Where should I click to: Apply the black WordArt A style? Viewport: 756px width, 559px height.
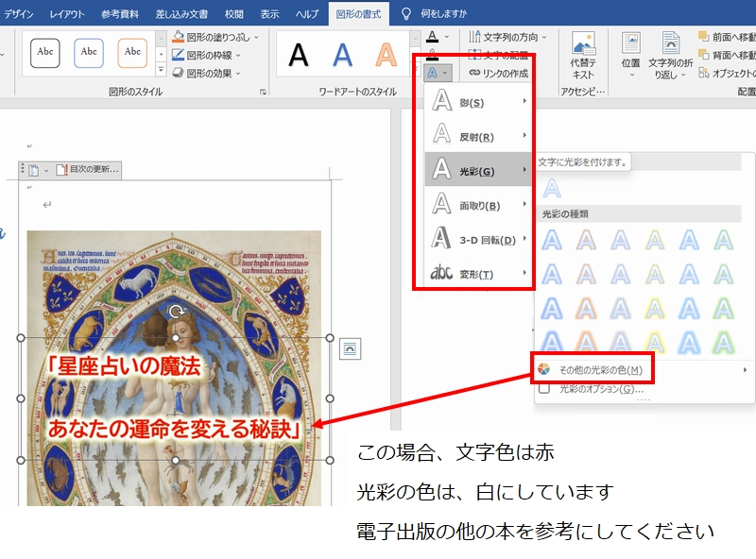pos(299,55)
